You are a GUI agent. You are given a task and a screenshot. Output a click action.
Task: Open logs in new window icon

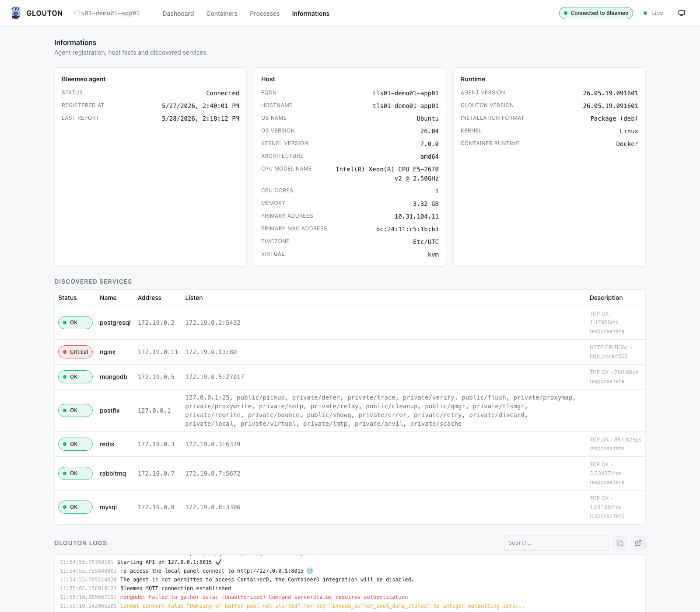[638, 543]
